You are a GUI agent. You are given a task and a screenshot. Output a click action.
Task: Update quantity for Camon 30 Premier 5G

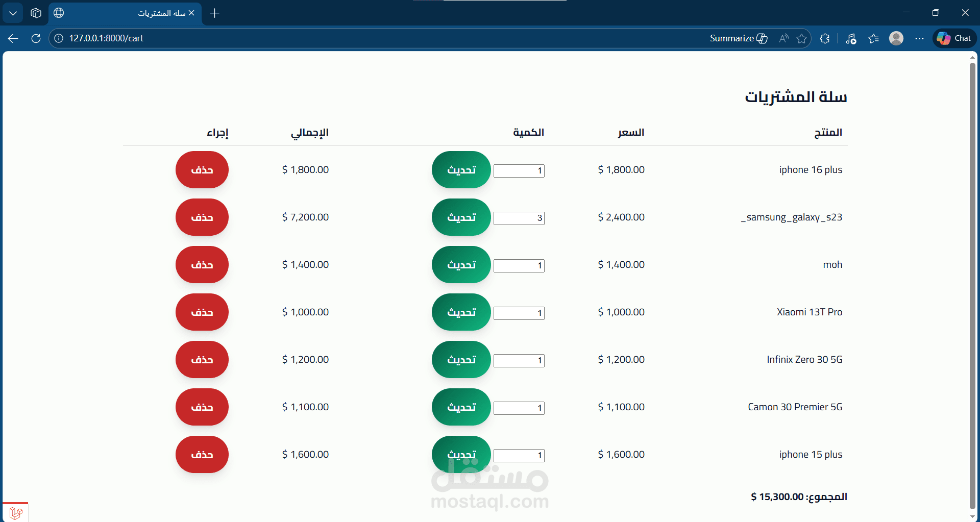pyautogui.click(x=461, y=407)
